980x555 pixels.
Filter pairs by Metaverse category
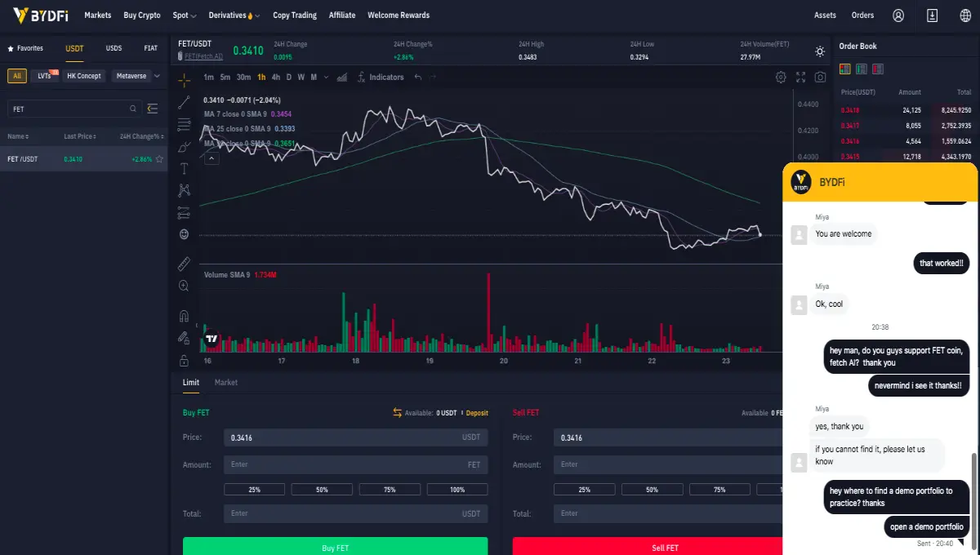coord(131,76)
